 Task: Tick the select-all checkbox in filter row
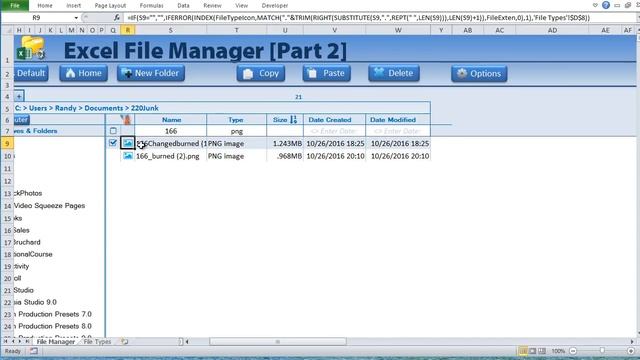(x=113, y=131)
